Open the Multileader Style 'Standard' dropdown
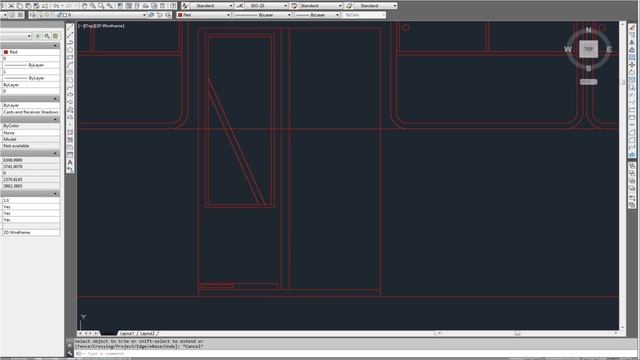Screen dimensions: 640x360 click(x=376, y=6)
